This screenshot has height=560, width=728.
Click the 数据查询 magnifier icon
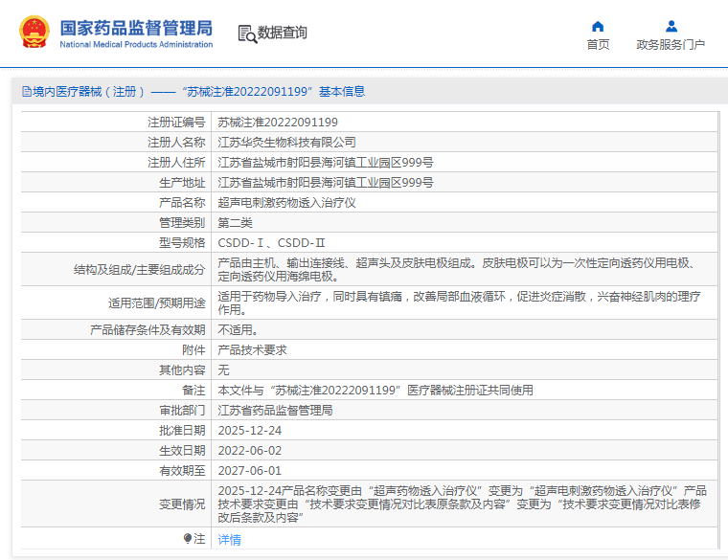coord(247,34)
